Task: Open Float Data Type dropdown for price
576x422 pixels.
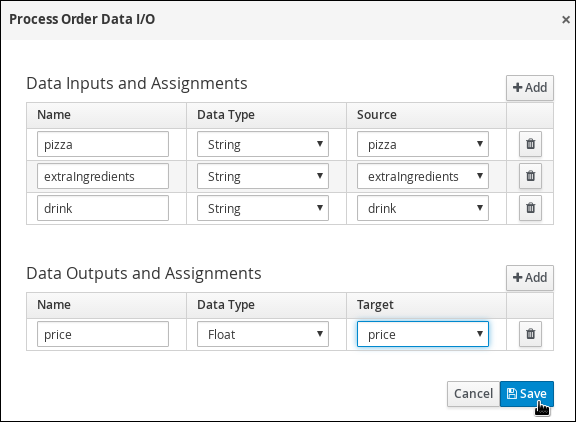Action: pos(263,334)
